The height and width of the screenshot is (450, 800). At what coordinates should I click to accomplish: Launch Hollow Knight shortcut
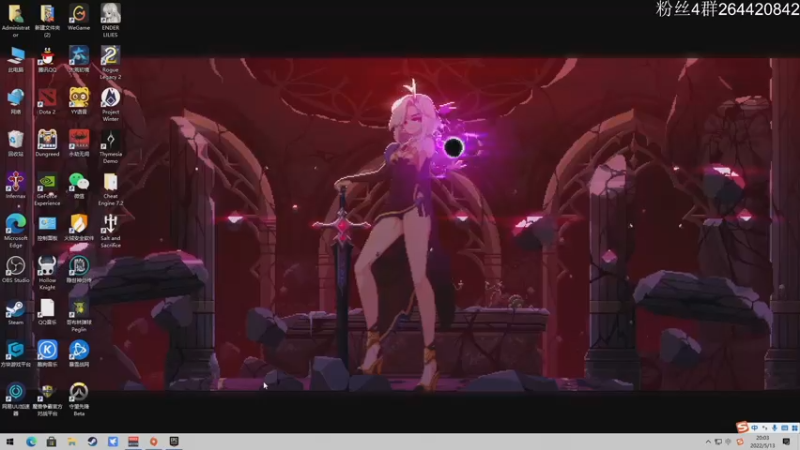[x=47, y=273]
